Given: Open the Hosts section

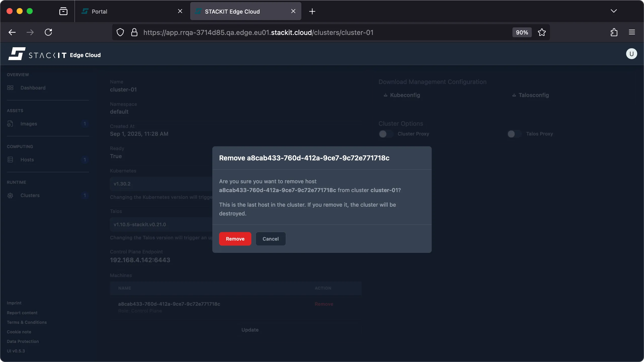Looking at the screenshot, I should 27,159.
